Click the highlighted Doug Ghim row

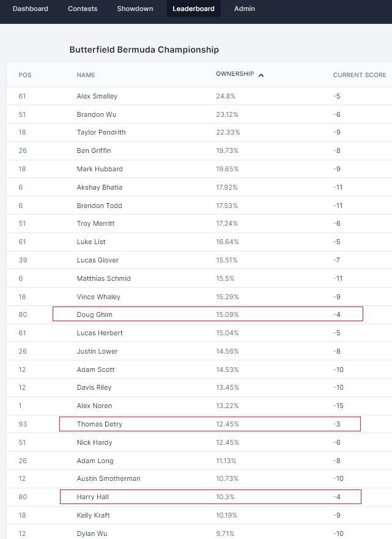pyautogui.click(x=208, y=314)
